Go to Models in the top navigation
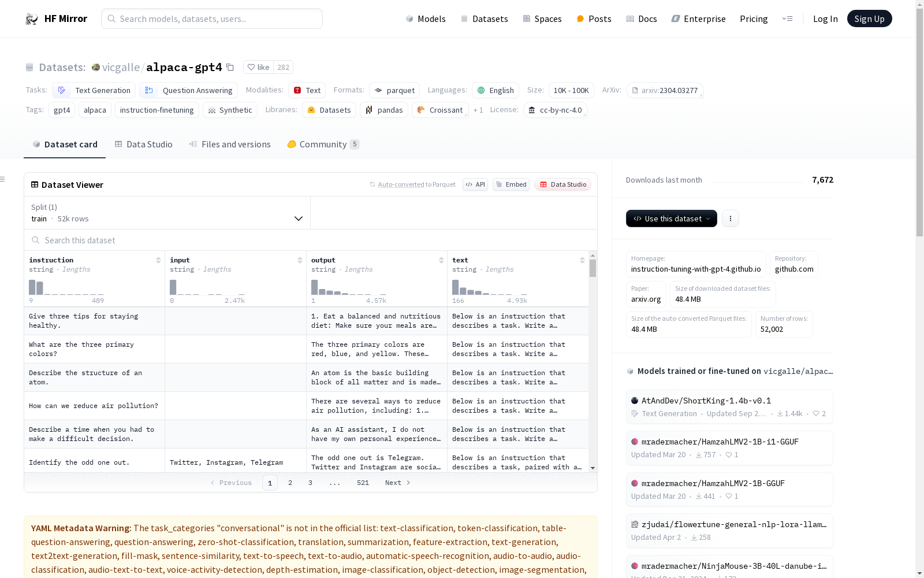This screenshot has height=578, width=924. [x=426, y=18]
